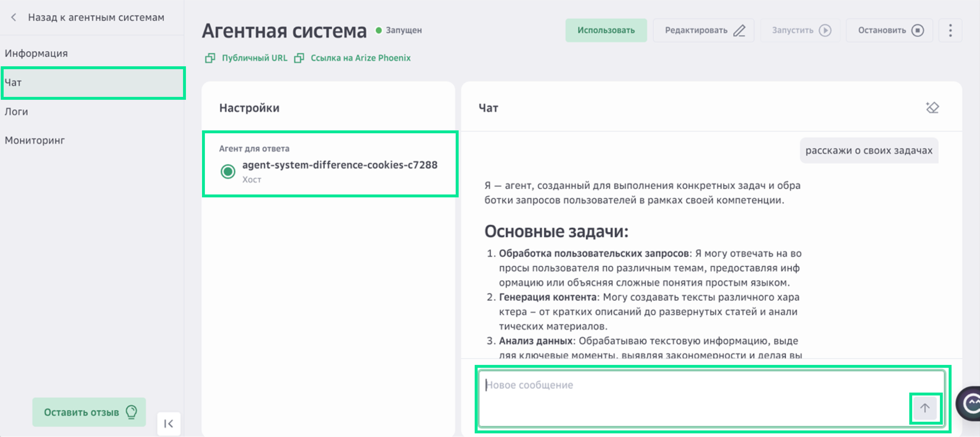Clear chat history with the eraser icon
The image size is (980, 437).
pos(933,107)
